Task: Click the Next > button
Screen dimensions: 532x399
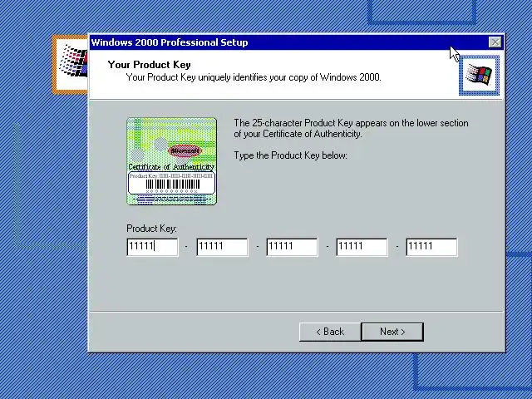Action: 392,332
